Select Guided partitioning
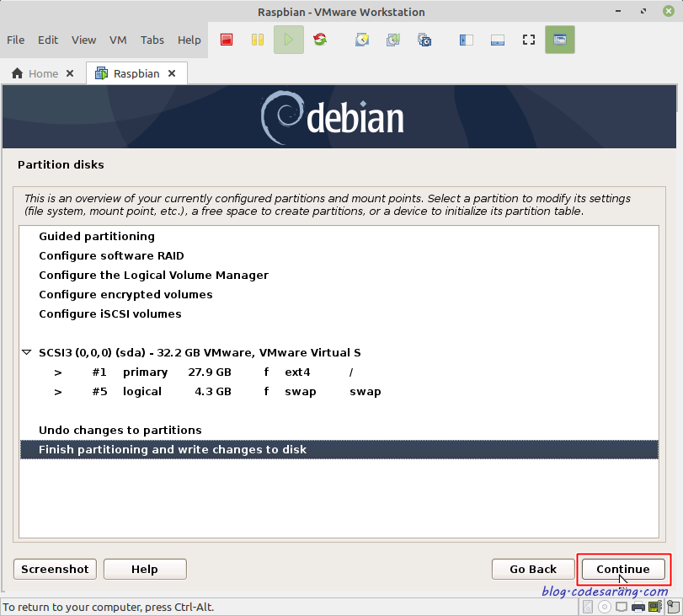This screenshot has height=616, width=683. click(x=339, y=236)
